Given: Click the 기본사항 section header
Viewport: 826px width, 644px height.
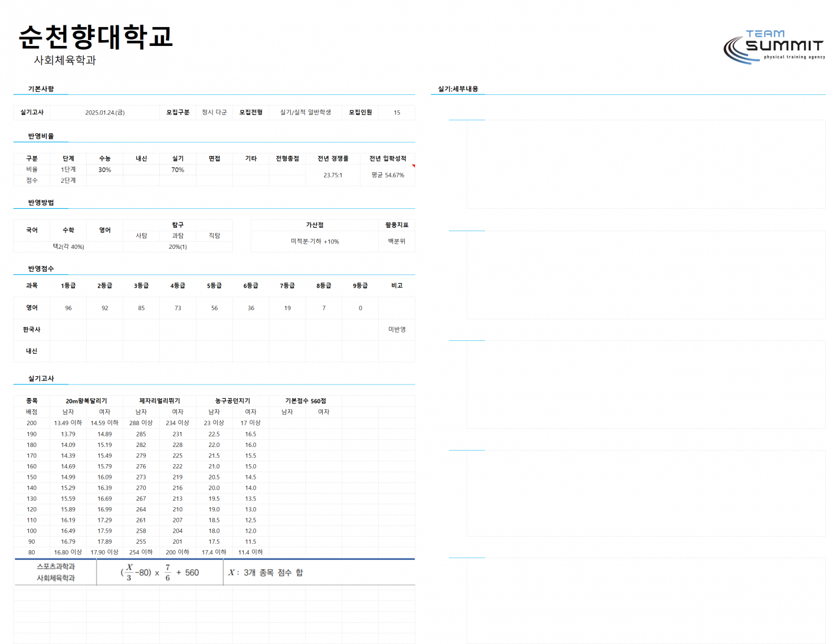Looking at the screenshot, I should click(41, 89).
